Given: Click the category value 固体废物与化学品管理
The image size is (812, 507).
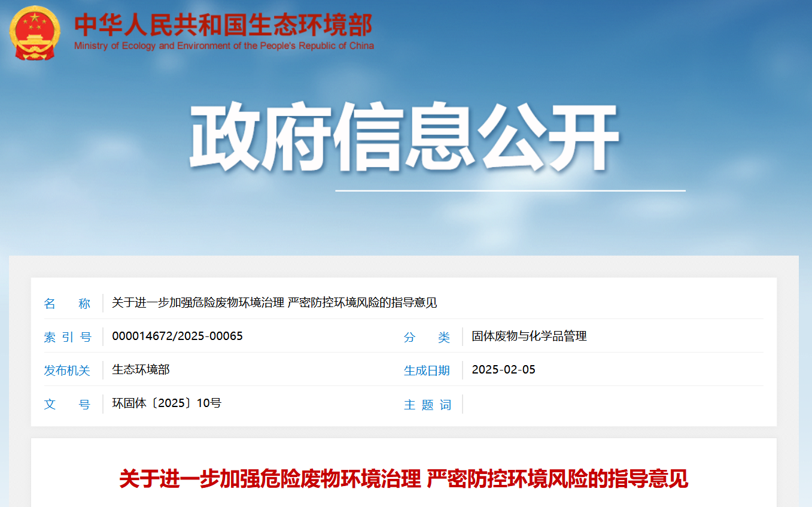Looking at the screenshot, I should click(529, 336).
